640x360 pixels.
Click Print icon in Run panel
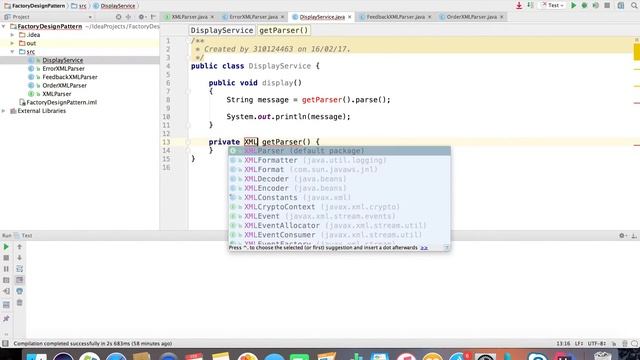pyautogui.click(x=19, y=291)
